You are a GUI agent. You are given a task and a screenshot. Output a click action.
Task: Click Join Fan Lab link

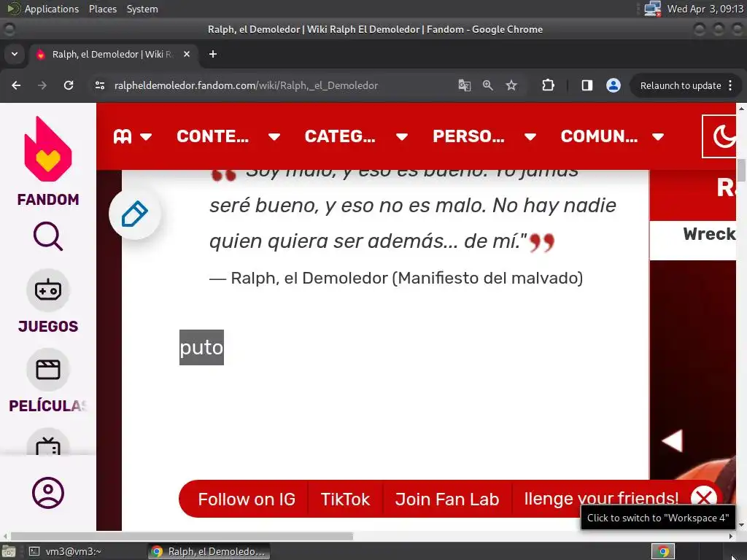point(447,499)
